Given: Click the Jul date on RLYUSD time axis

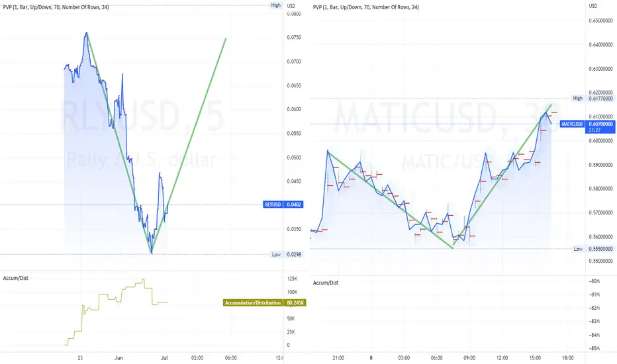Looking at the screenshot, I should pyautogui.click(x=164, y=357).
